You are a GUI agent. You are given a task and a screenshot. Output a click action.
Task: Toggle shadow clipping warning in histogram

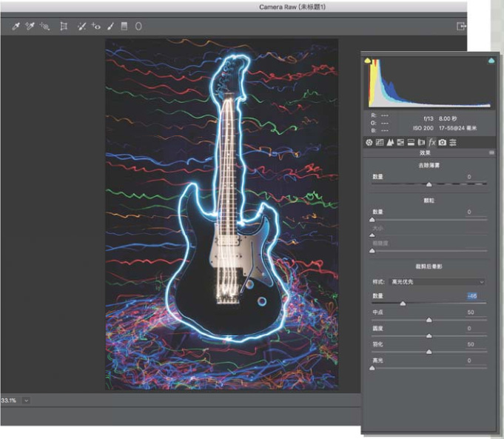tap(369, 62)
